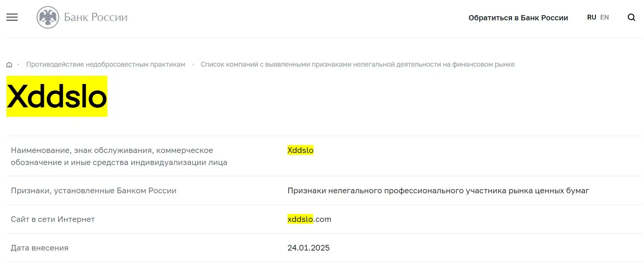Switch site language to EN
The height and width of the screenshot is (272, 644).
pyautogui.click(x=604, y=17)
